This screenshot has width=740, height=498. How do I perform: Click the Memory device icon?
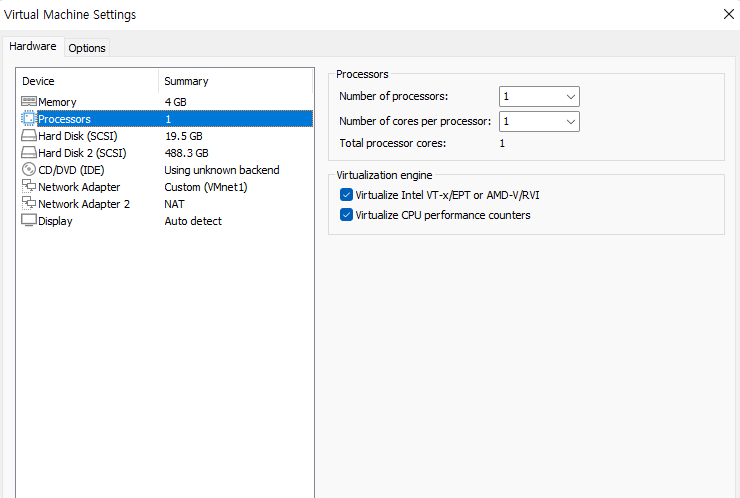[x=29, y=101]
